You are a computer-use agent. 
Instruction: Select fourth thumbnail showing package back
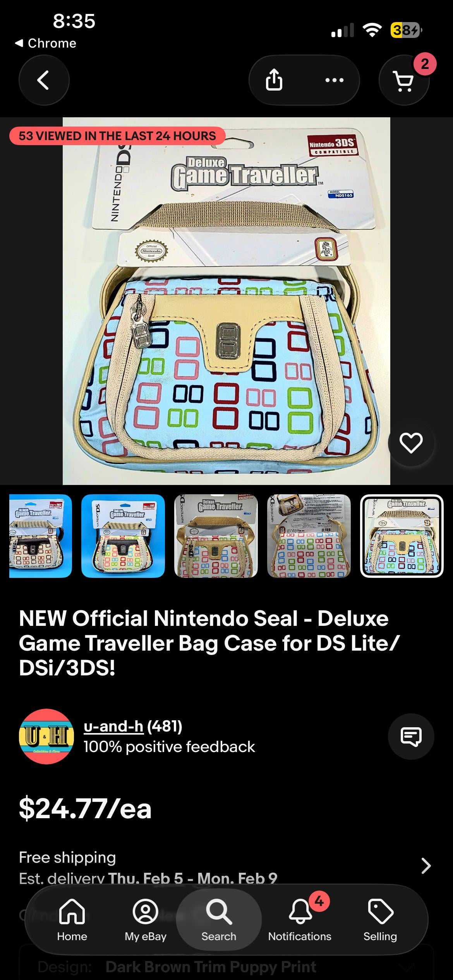point(309,536)
